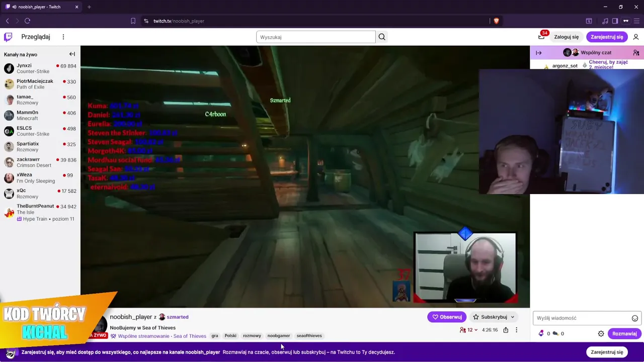
Task: Go back in browser history
Action: point(7,21)
